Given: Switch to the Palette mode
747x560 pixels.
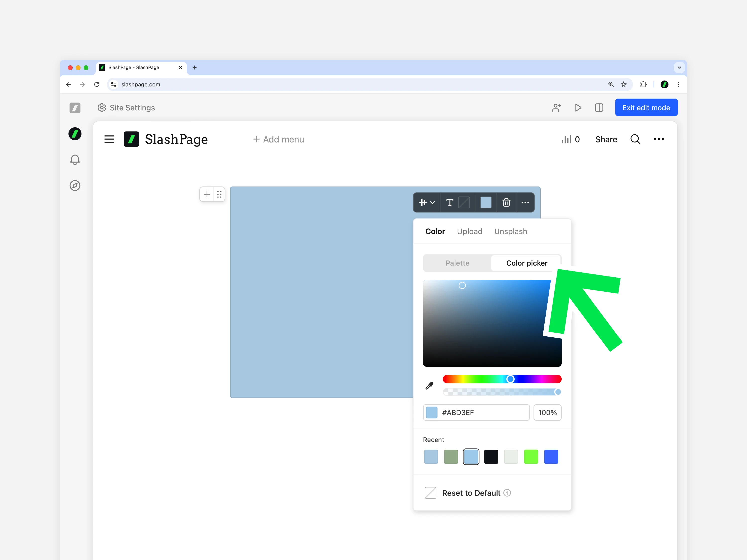Looking at the screenshot, I should pos(457,263).
